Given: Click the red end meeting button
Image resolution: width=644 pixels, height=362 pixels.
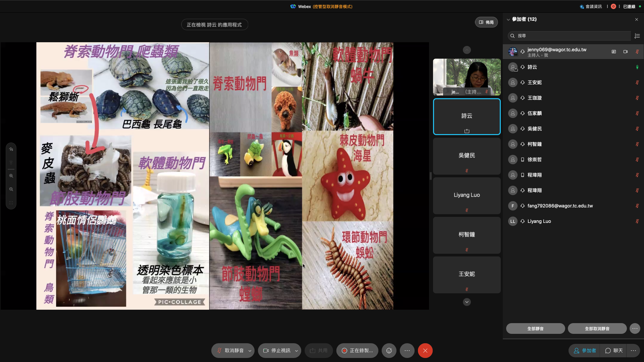Looking at the screenshot, I should (x=425, y=351).
